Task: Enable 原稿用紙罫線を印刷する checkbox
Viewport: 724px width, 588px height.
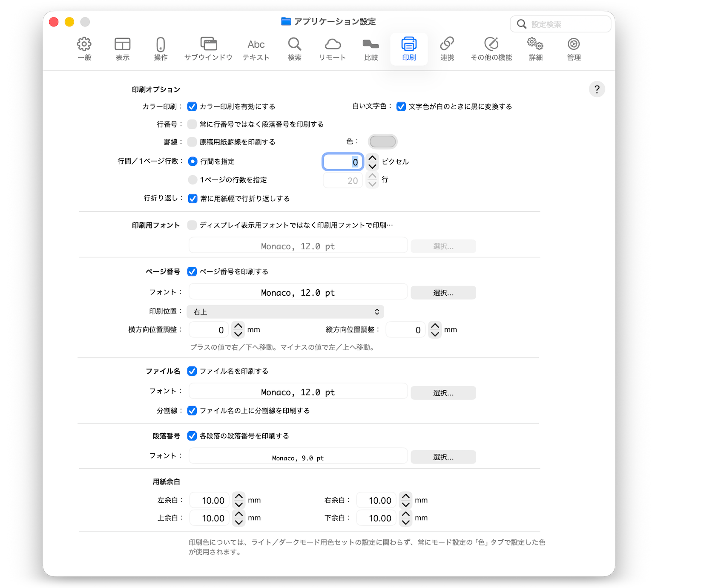Action: (192, 142)
